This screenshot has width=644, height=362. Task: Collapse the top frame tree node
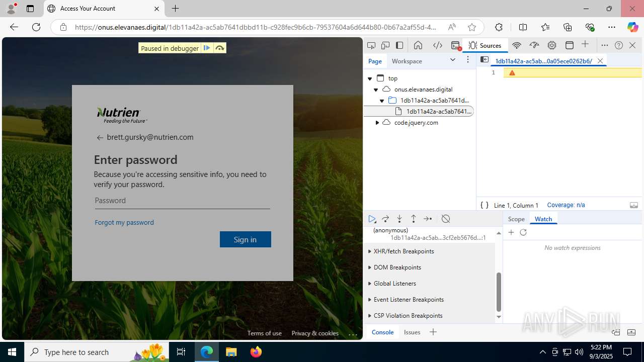tap(370, 78)
